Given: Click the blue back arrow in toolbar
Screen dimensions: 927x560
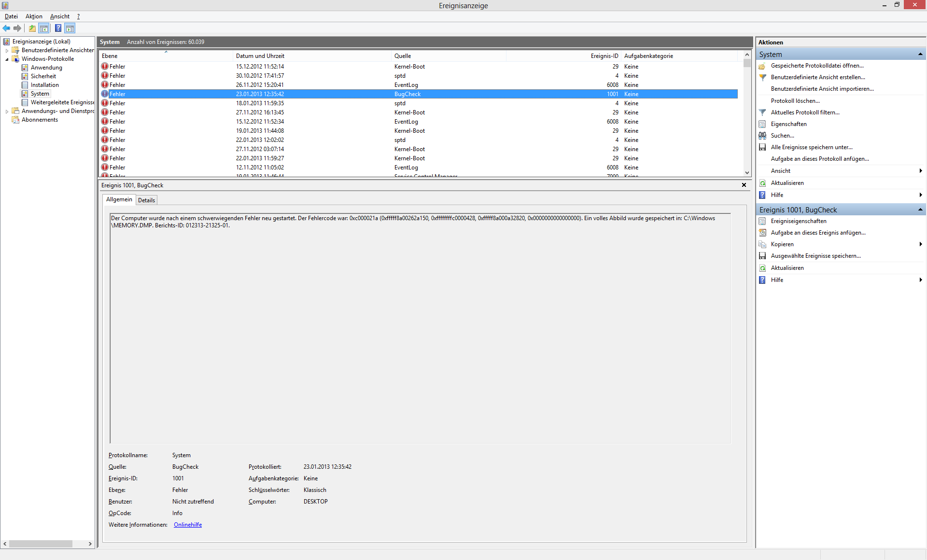Looking at the screenshot, I should tap(6, 28).
